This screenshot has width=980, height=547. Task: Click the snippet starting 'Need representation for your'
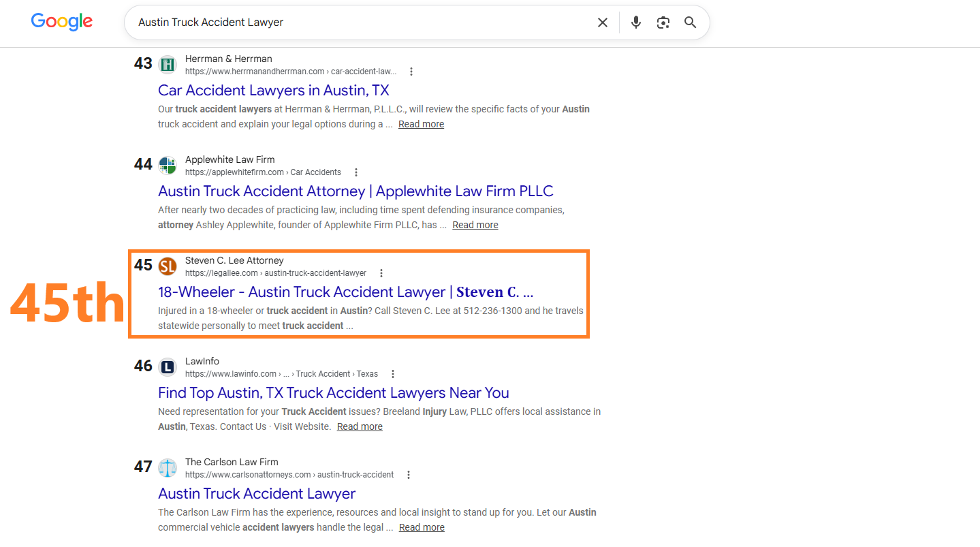point(379,419)
